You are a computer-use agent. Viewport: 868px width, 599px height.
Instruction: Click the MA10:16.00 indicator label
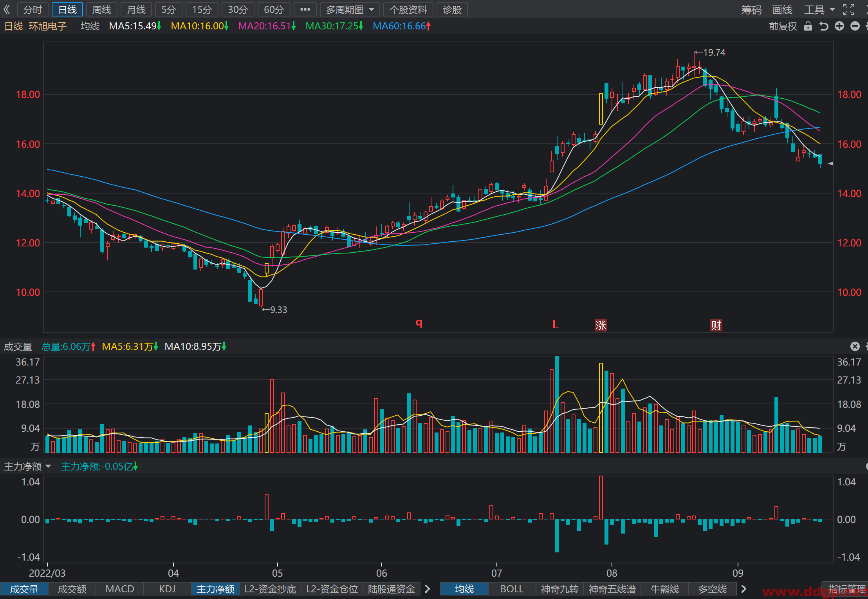pos(200,26)
